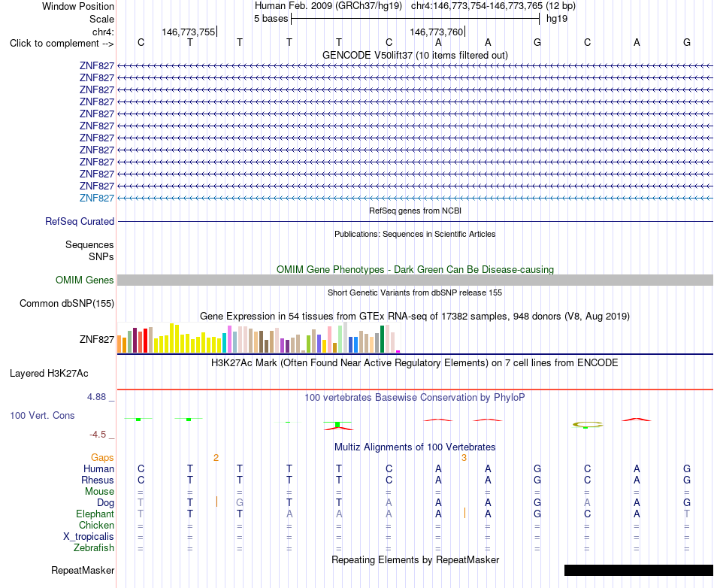Open the GTEx Gene Expression track title
This screenshot has height=588, width=714.
[x=415, y=316]
